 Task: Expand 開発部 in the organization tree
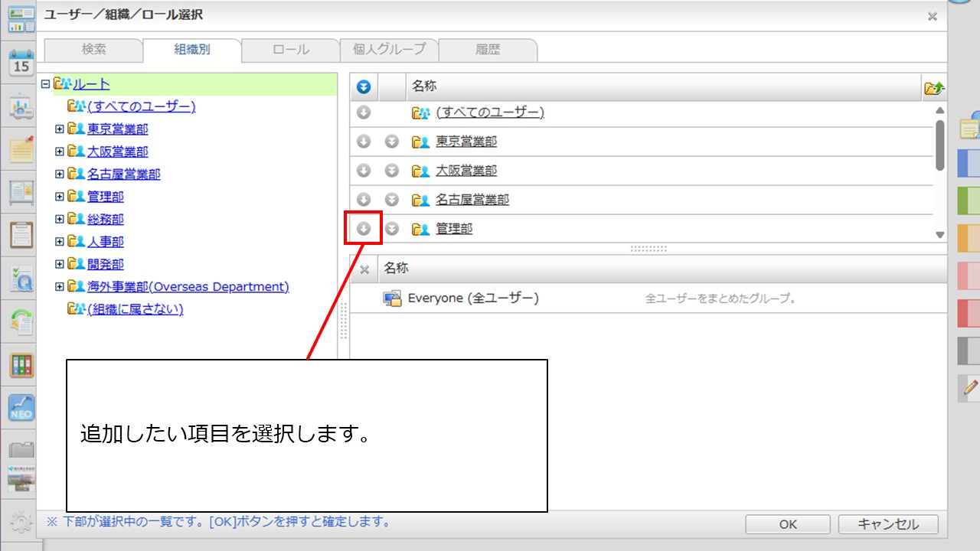point(60,264)
